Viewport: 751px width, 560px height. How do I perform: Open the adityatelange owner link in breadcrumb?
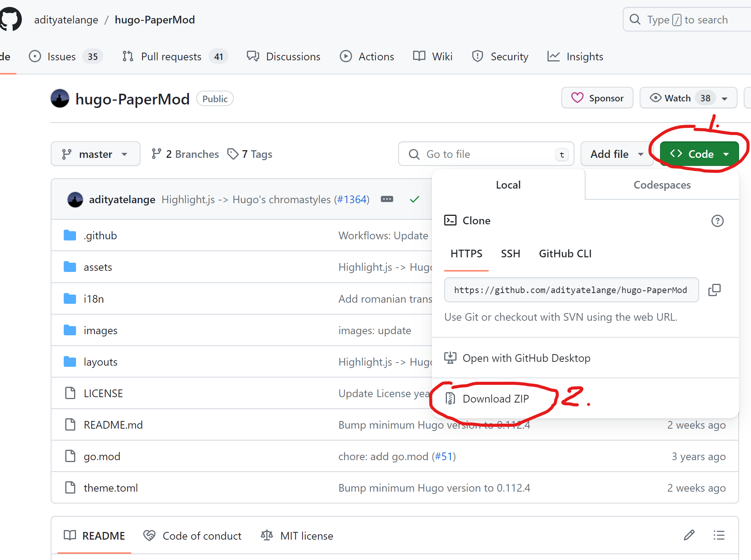(x=66, y=20)
